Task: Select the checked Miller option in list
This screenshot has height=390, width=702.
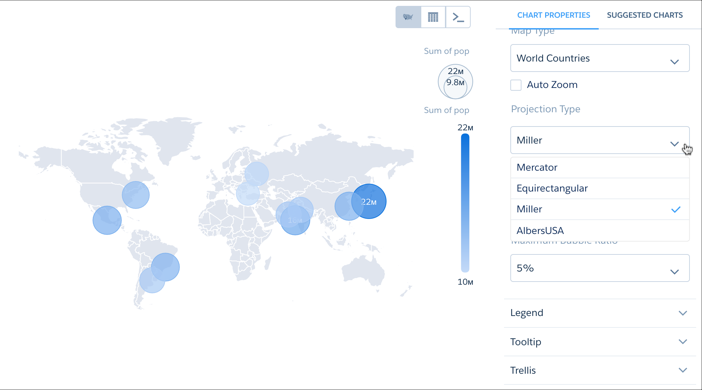Action: tap(599, 209)
